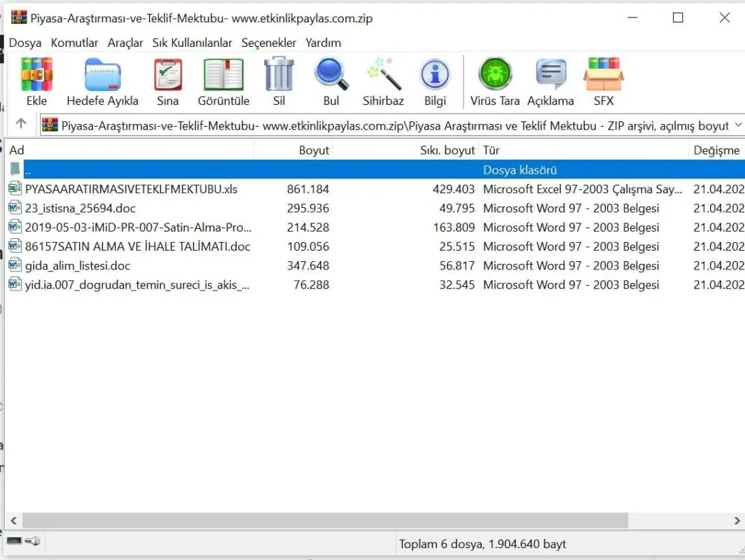Click the Sil (Delete) trash can icon
The image size is (745, 560).
[x=279, y=74]
